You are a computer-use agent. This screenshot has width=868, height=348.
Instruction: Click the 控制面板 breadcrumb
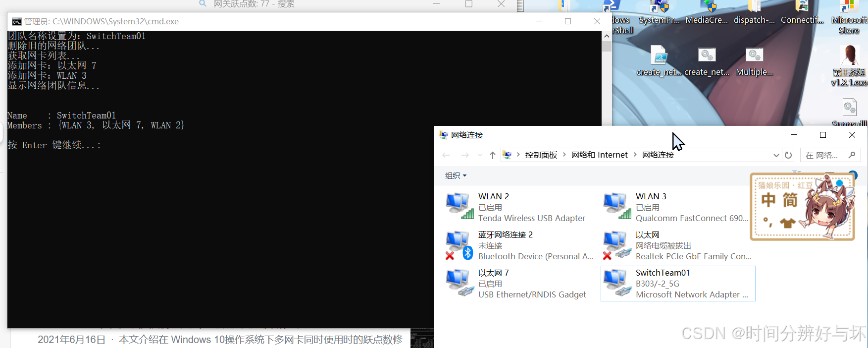541,155
